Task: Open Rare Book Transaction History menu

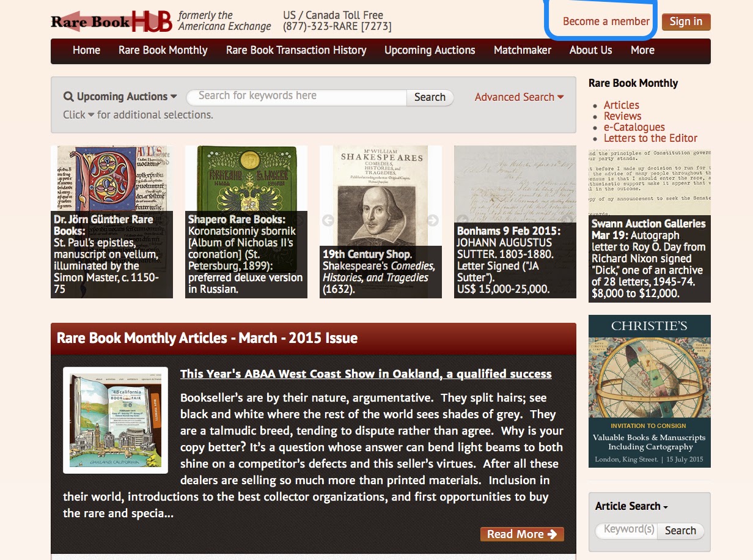Action: tap(296, 50)
